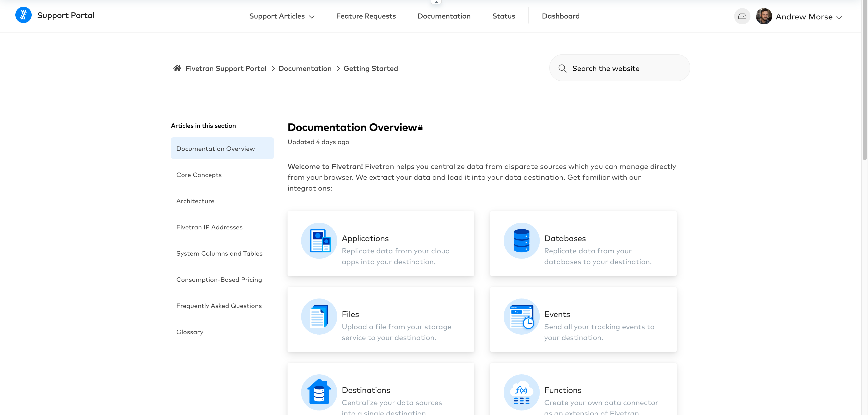
Task: Open Fivetran IP Addresses article
Action: point(209,227)
